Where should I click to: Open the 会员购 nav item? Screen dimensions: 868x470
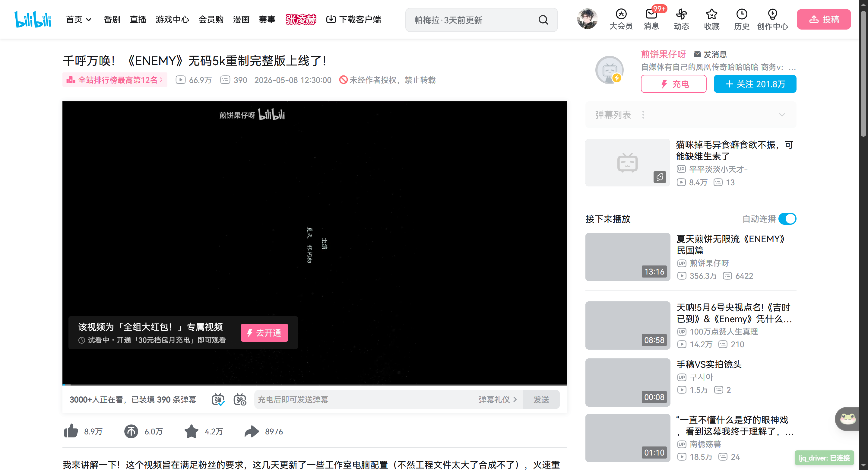click(211, 19)
